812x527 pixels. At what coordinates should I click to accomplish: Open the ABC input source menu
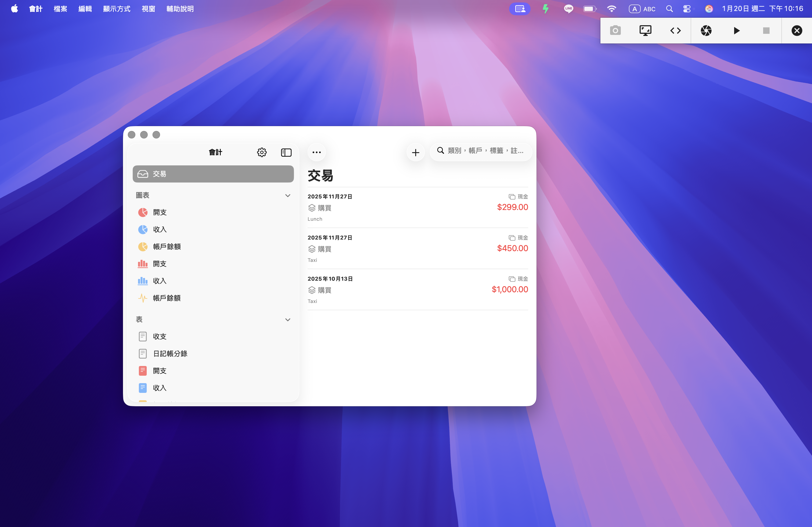tap(642, 9)
